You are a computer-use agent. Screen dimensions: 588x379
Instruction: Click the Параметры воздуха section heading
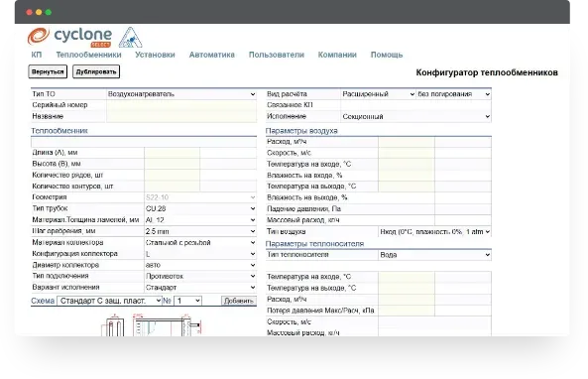(x=301, y=131)
